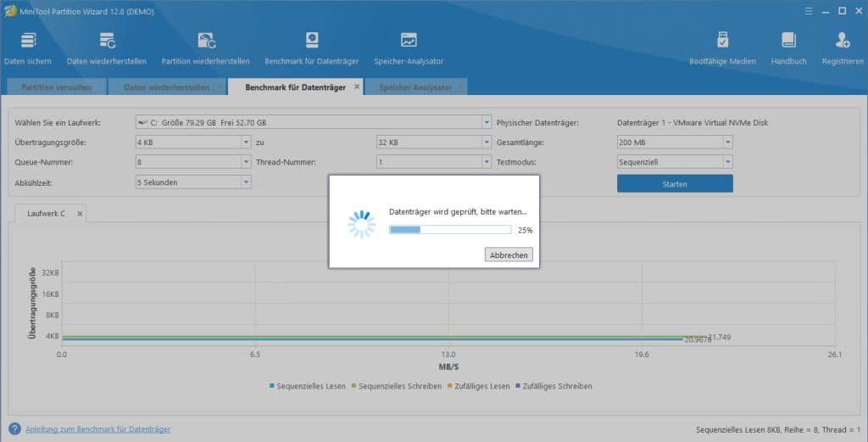Close the Benchmark für Datenträger tab
The height and width of the screenshot is (442, 868).
coord(357,87)
